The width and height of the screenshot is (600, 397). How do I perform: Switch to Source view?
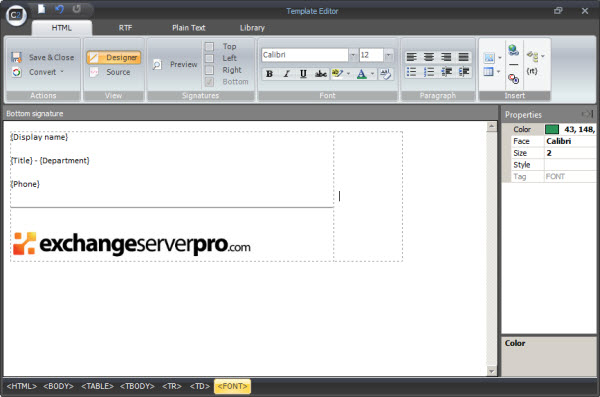tap(111, 72)
